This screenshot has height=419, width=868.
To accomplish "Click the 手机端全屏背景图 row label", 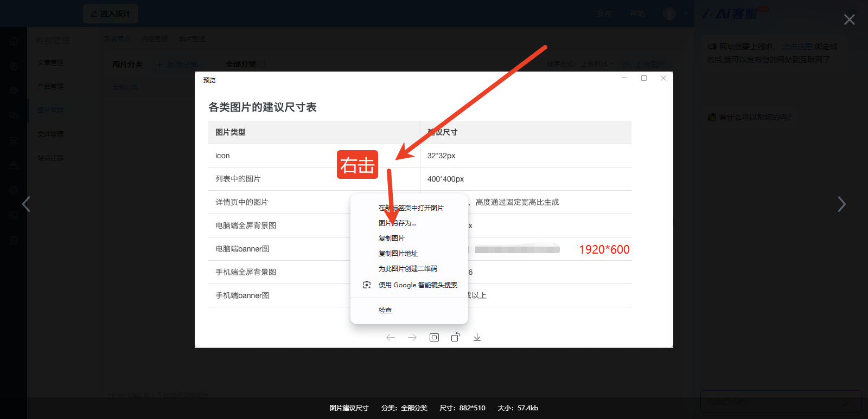I will click(246, 272).
